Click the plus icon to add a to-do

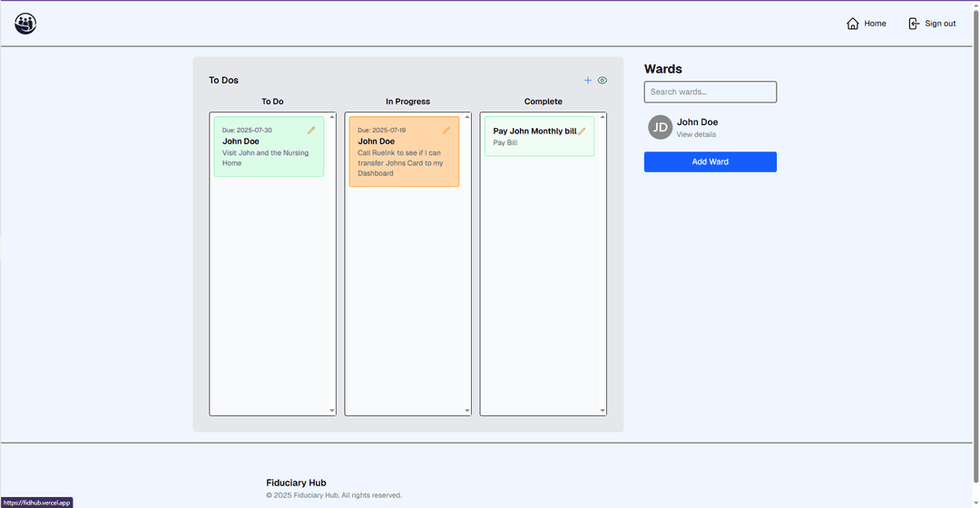[588, 81]
